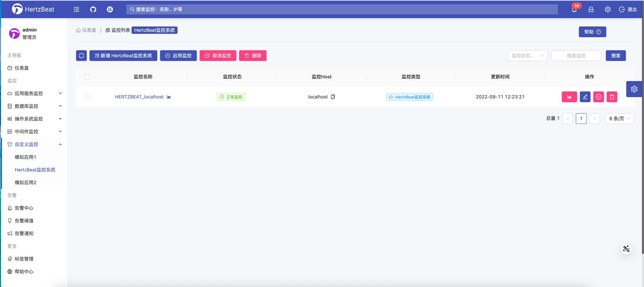Click the Gitee icon in header

pyautogui.click(x=110, y=9)
